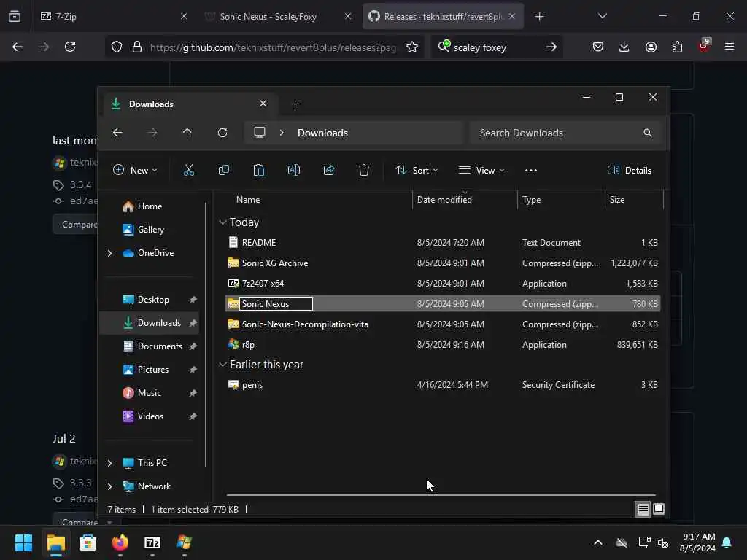
Task: Save page to Pocket icon
Action: point(598,47)
